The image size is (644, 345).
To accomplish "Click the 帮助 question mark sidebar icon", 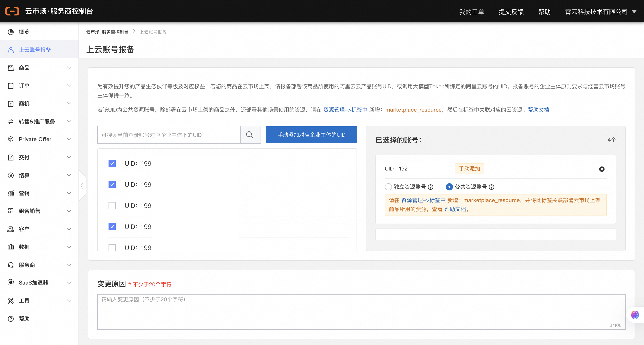I will [x=11, y=319].
